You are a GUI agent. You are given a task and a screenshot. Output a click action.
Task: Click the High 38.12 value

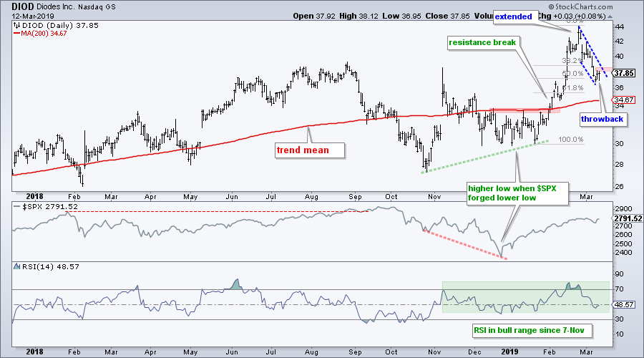359,16
